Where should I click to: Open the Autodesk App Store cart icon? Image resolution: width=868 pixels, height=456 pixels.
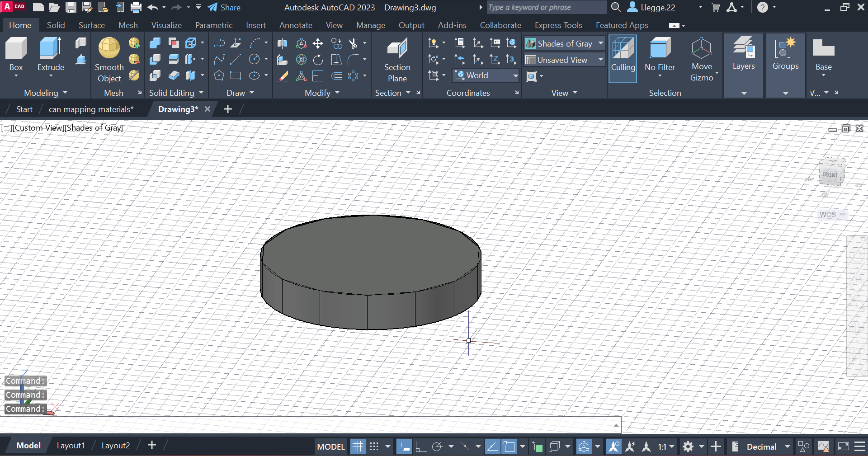pos(716,7)
